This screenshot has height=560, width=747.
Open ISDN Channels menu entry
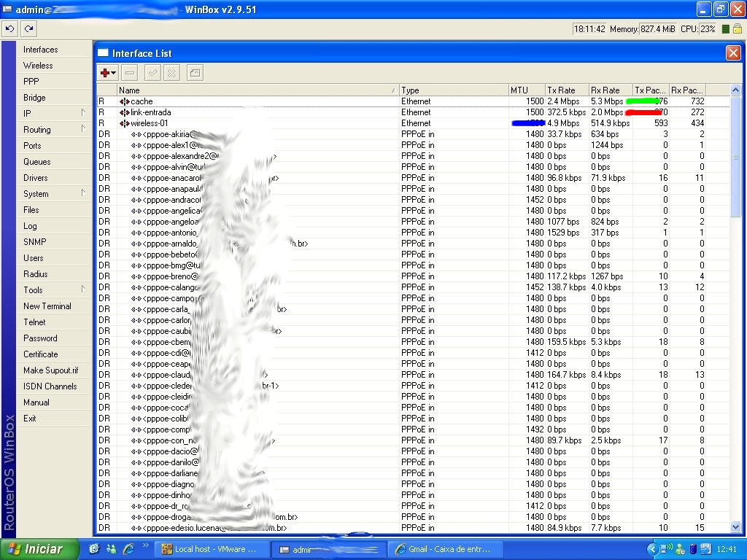54,386
